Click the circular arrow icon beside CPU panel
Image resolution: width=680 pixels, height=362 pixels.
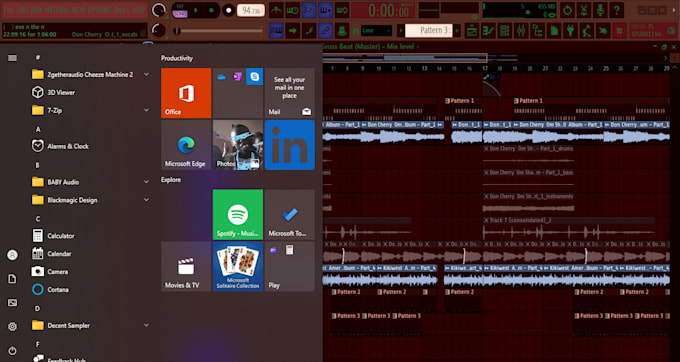coord(567,10)
